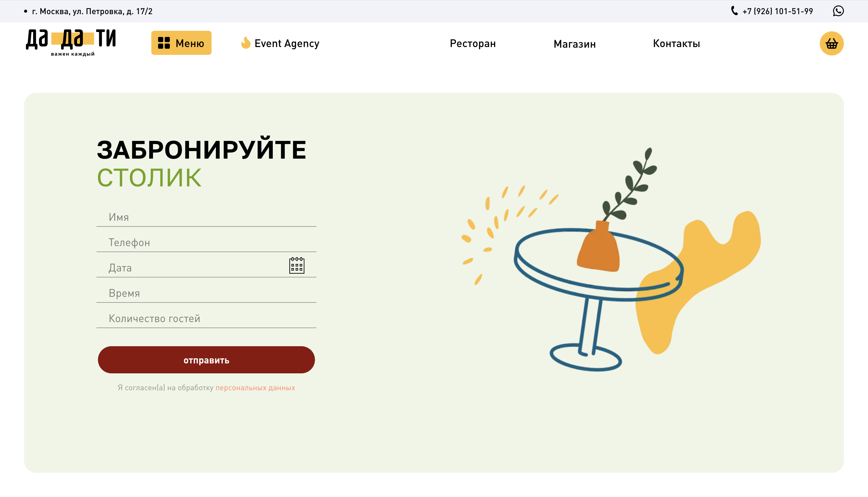The image size is (868, 497).
Task: Submit the form with отправить button
Action: (206, 360)
